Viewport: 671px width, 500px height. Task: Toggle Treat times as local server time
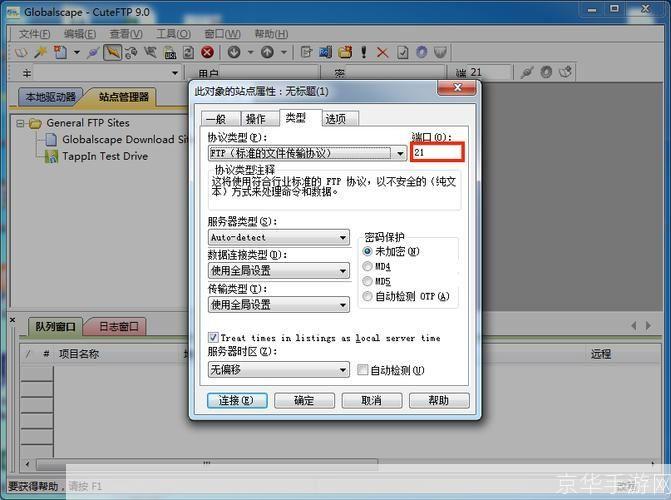(x=324, y=338)
